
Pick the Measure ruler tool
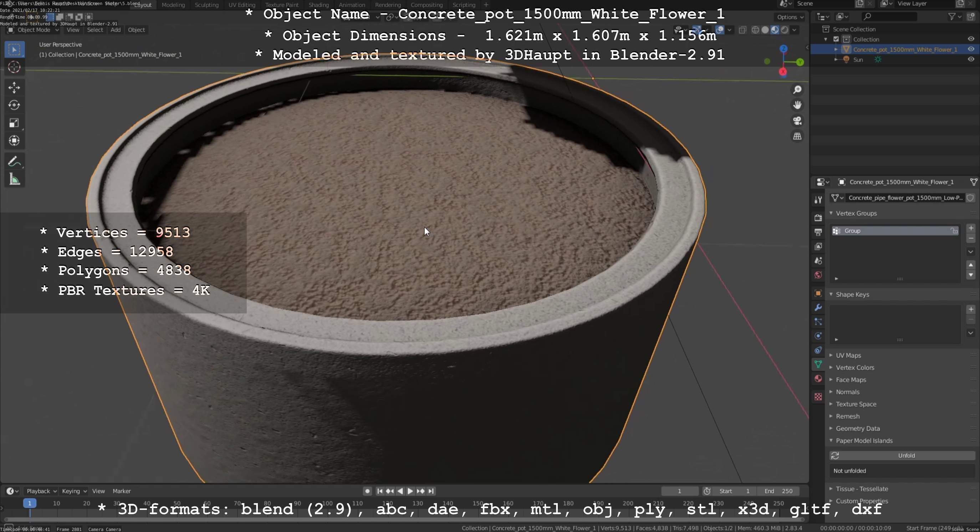[15, 179]
